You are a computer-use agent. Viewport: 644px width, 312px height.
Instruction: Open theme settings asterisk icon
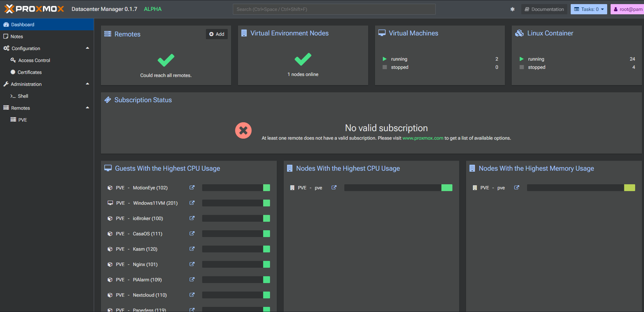coord(512,9)
